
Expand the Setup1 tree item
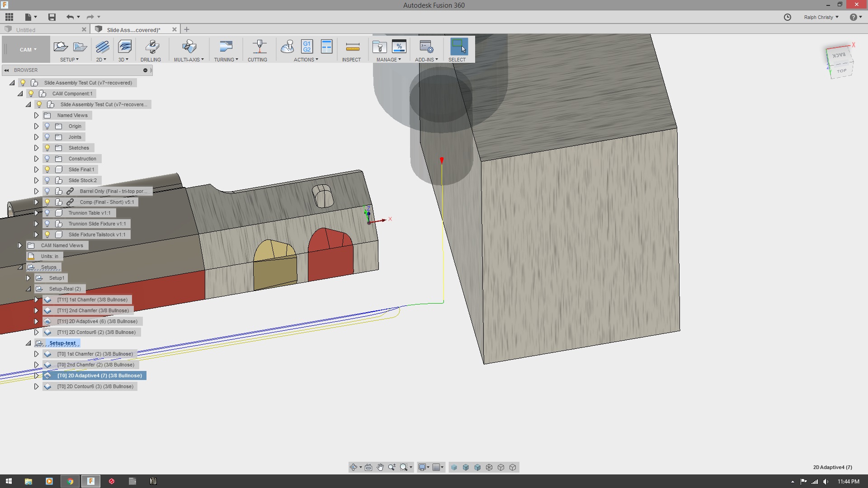click(28, 278)
